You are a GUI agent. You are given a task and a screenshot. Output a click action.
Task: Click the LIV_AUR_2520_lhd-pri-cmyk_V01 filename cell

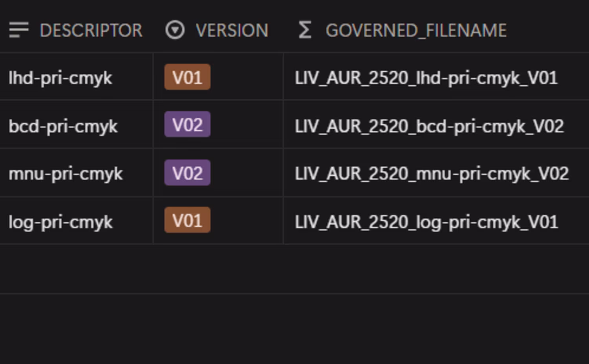(436, 76)
